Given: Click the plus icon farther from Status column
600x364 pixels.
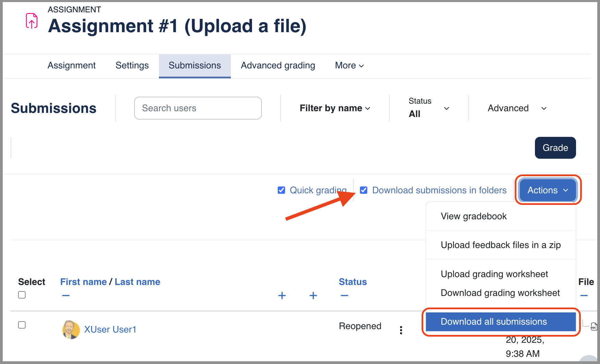Looking at the screenshot, I should pyautogui.click(x=282, y=296).
